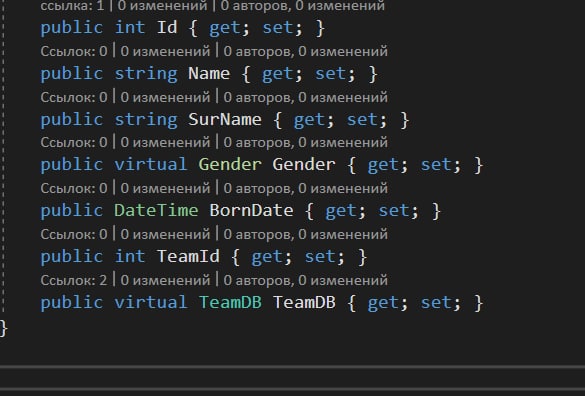Click 'get' accessor on the Name line
585x396 pixels.
(277, 73)
